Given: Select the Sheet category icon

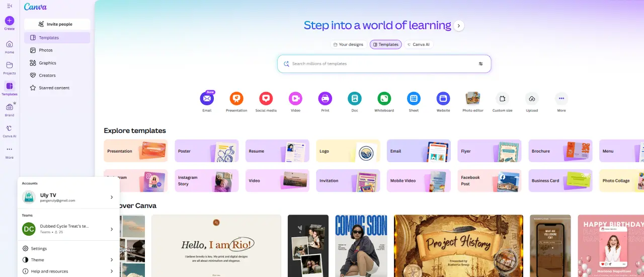Looking at the screenshot, I should pyautogui.click(x=414, y=98).
